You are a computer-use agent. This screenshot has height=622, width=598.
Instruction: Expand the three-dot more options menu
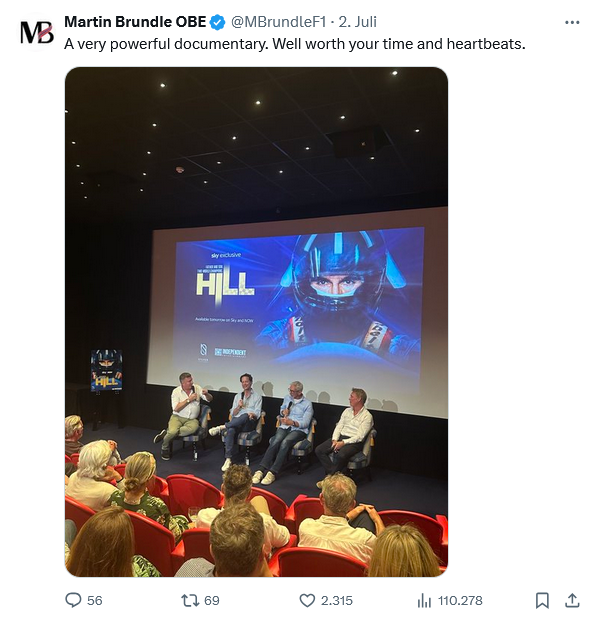pyautogui.click(x=572, y=23)
